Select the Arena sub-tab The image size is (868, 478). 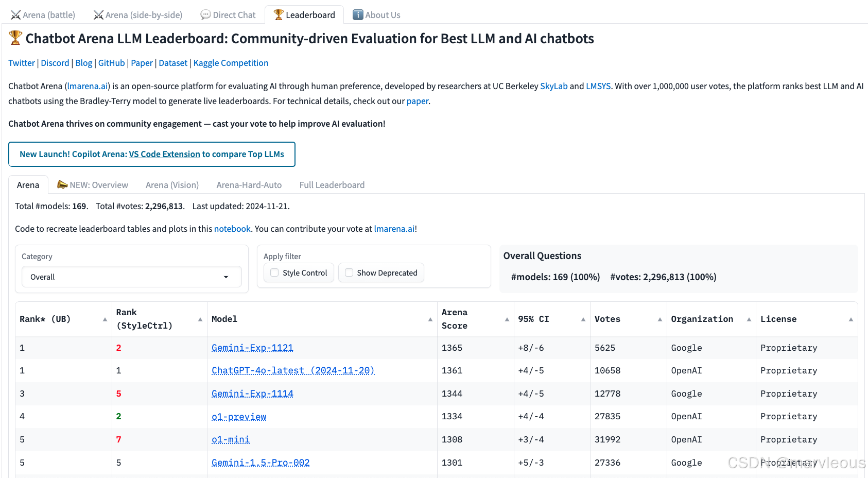coord(28,185)
